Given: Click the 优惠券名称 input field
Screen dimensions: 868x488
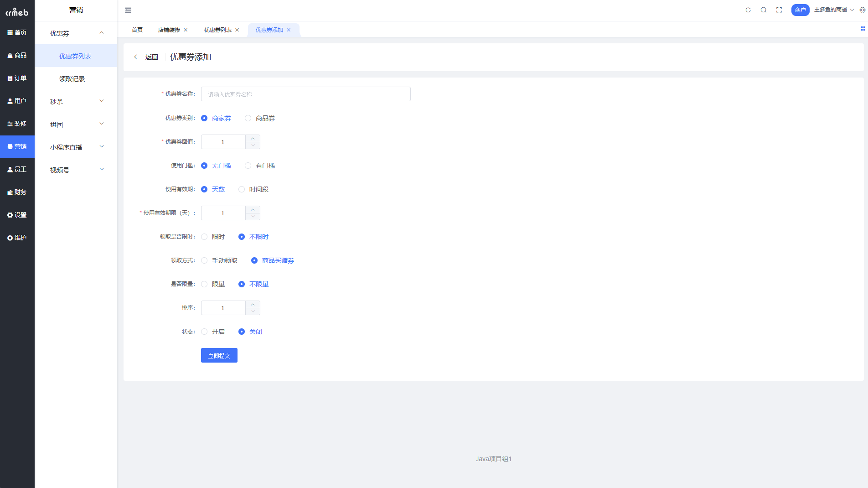Looking at the screenshot, I should [305, 94].
